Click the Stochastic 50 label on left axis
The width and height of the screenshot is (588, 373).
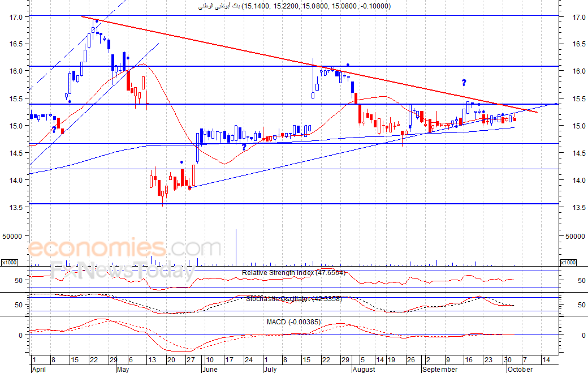point(19,305)
